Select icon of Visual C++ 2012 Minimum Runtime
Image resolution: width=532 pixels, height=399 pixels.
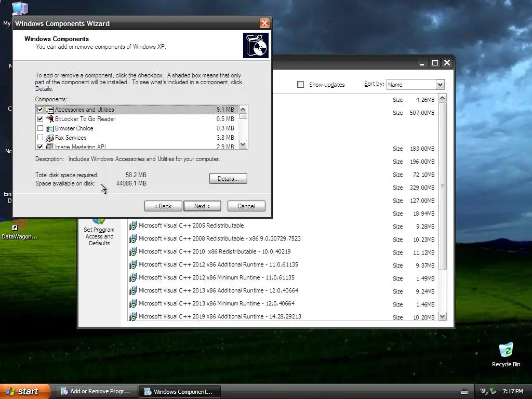pyautogui.click(x=133, y=277)
